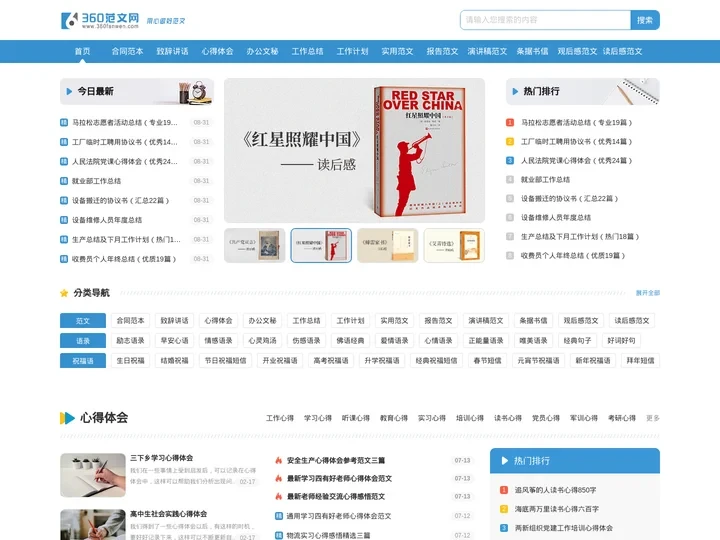This screenshot has width=720, height=540.
Task: Click icon beside 设备搬迁的协议书 in 今日最新
Action: pos(64,201)
